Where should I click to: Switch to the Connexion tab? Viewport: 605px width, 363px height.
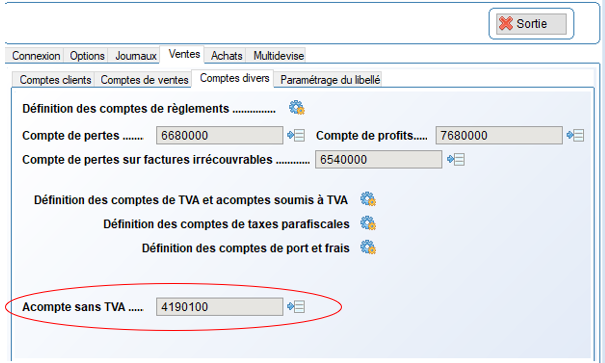point(36,56)
